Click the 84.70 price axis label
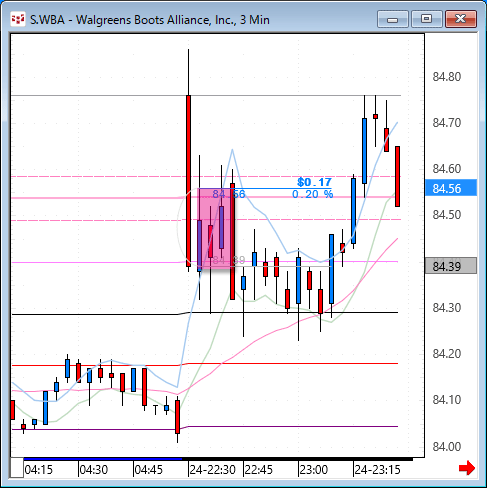Screen dimensions: 487x488 coord(447,123)
